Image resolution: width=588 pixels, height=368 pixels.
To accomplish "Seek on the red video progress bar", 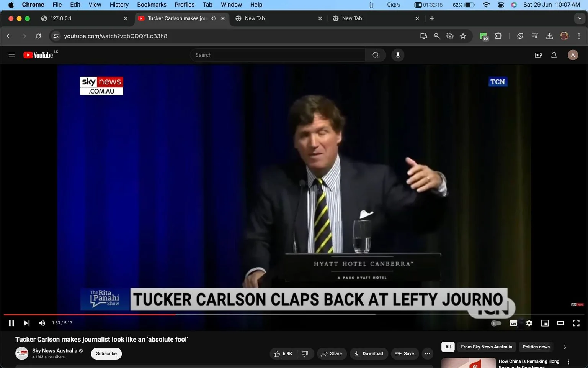I will click(90, 315).
